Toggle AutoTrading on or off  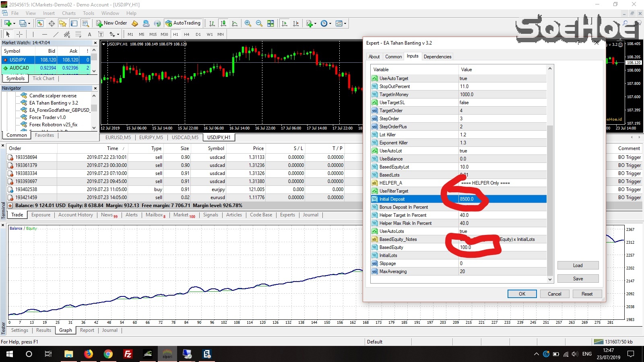pyautogui.click(x=183, y=23)
